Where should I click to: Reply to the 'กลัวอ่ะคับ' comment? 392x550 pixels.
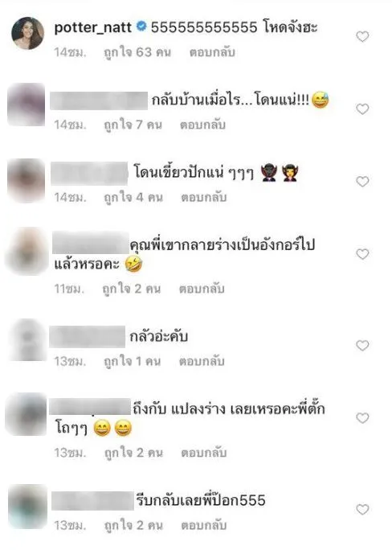[202, 361]
